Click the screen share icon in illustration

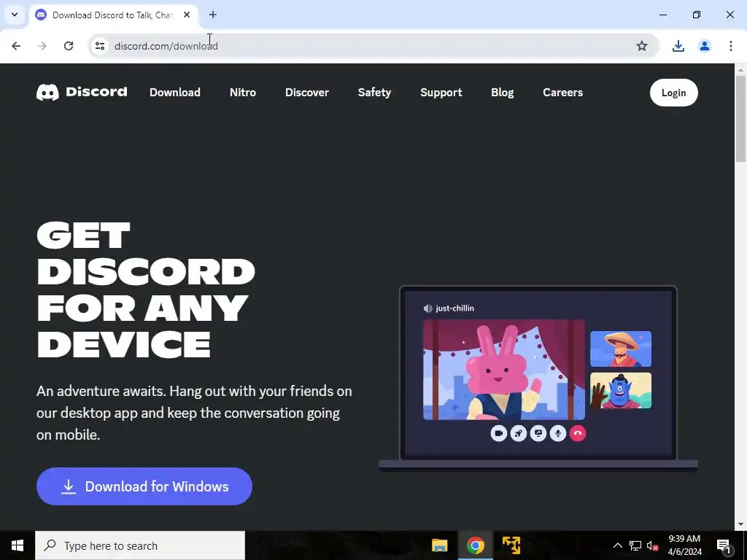538,433
